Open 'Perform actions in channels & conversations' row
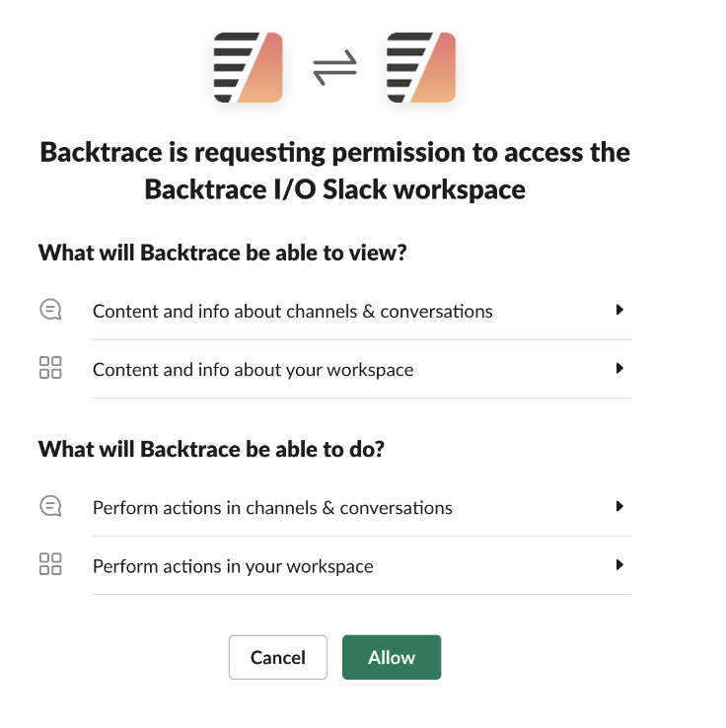The height and width of the screenshot is (728, 726). [272, 509]
